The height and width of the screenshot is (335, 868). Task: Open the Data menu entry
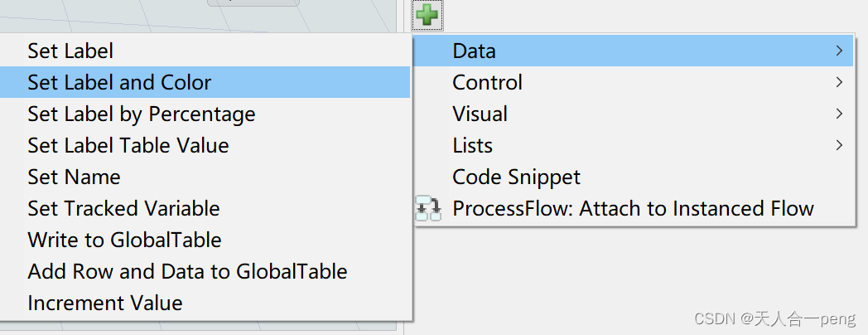coord(474,51)
